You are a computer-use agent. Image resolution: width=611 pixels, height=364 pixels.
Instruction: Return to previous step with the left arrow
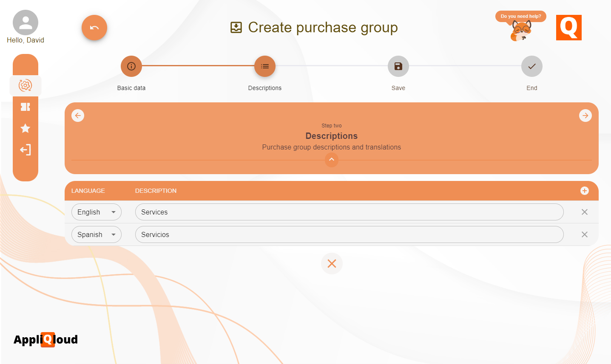[x=78, y=115]
